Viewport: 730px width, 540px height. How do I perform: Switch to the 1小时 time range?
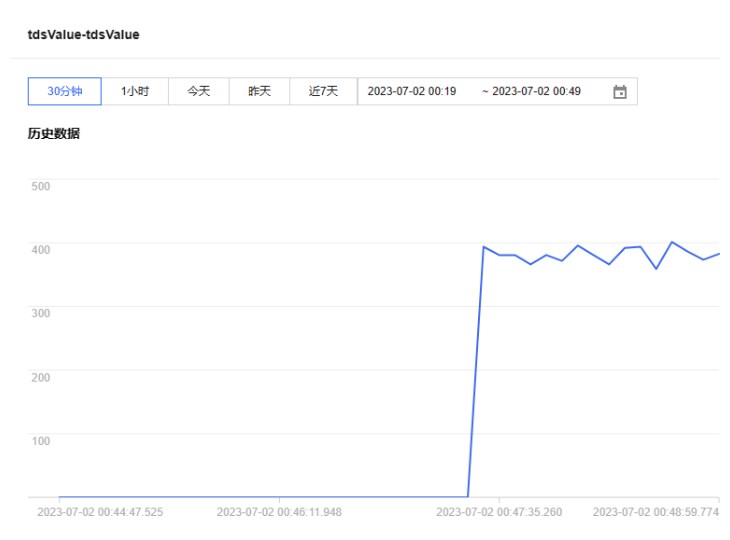click(135, 91)
